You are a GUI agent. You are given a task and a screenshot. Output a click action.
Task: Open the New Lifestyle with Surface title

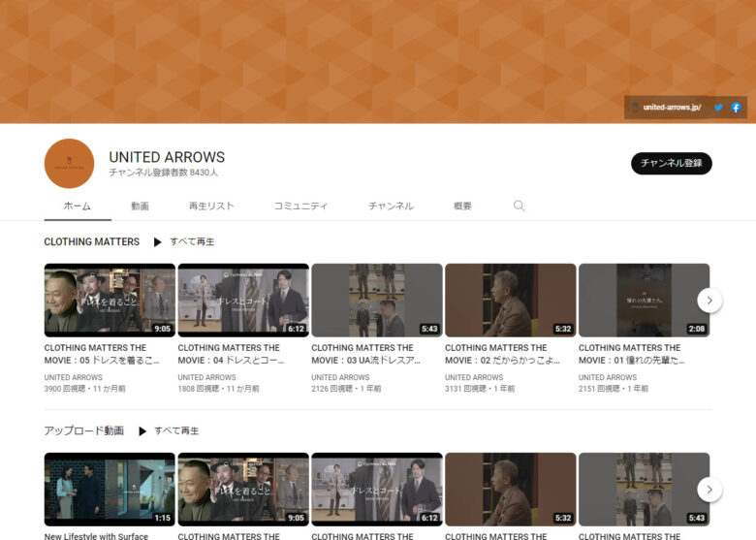click(x=96, y=536)
